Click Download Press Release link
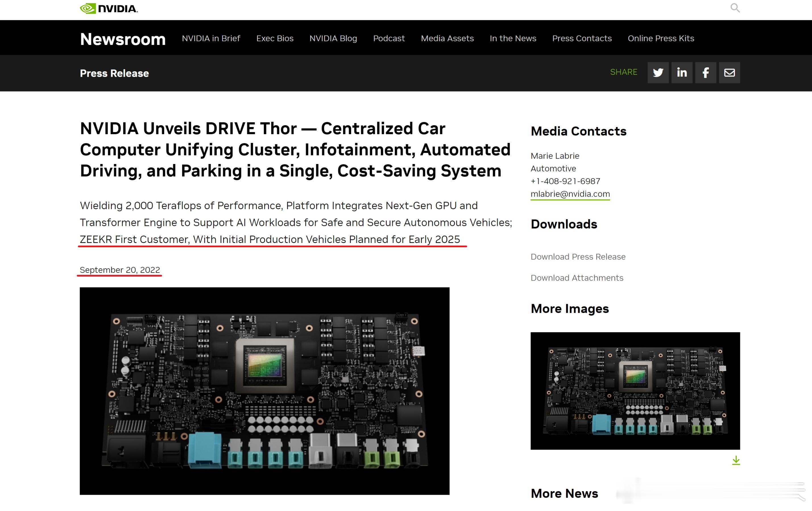812x511 pixels. 578,257
